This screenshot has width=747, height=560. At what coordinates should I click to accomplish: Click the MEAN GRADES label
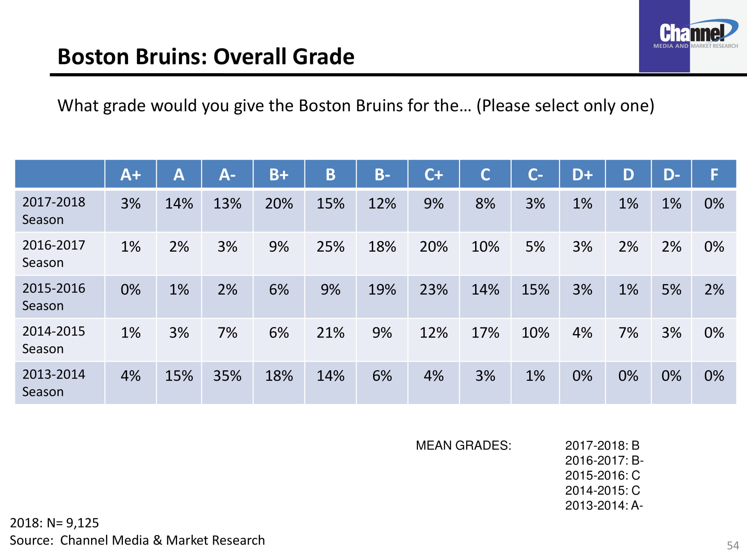464,445
